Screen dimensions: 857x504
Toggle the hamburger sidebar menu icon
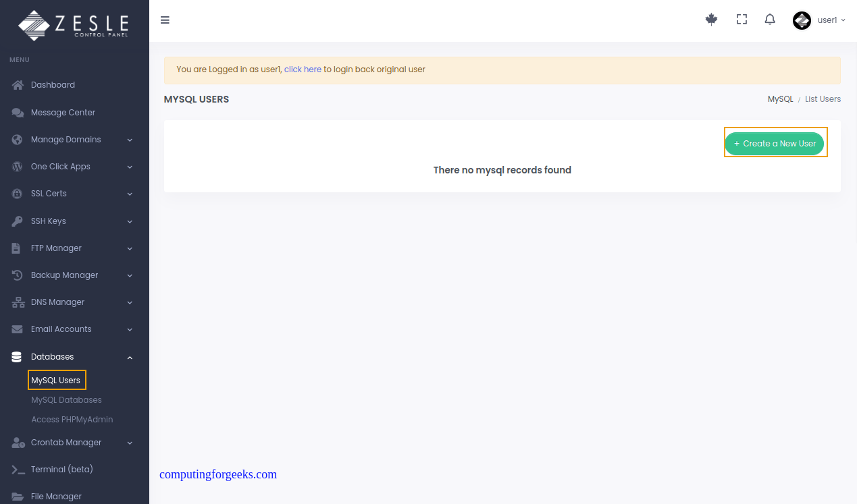[x=165, y=20]
